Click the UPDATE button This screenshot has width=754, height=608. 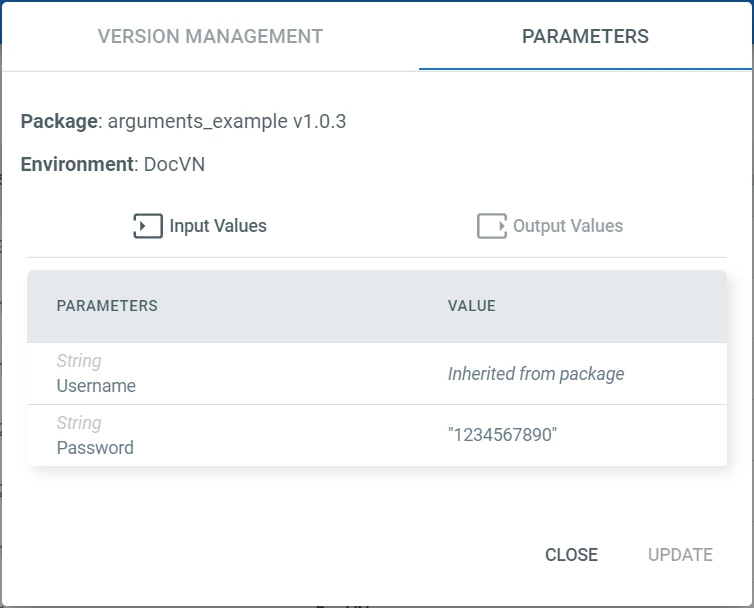(x=680, y=555)
